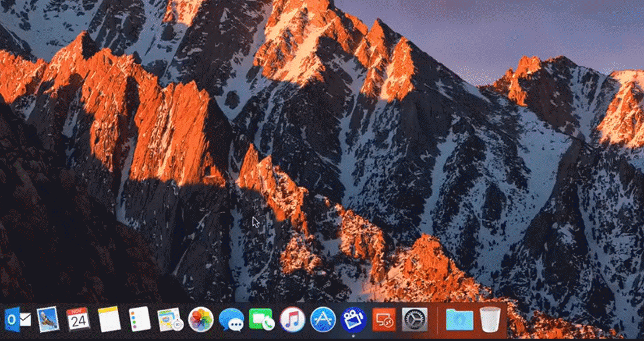Open iTunes music app

292,319
